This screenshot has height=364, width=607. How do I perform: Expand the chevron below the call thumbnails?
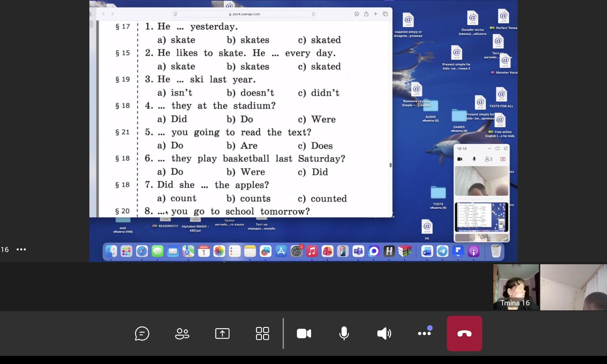[x=482, y=238]
